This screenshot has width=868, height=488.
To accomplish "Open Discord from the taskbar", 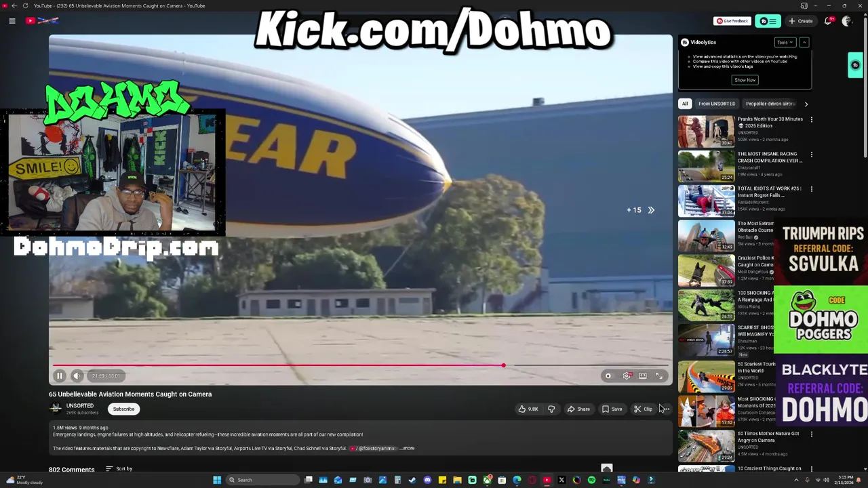I will [428, 480].
